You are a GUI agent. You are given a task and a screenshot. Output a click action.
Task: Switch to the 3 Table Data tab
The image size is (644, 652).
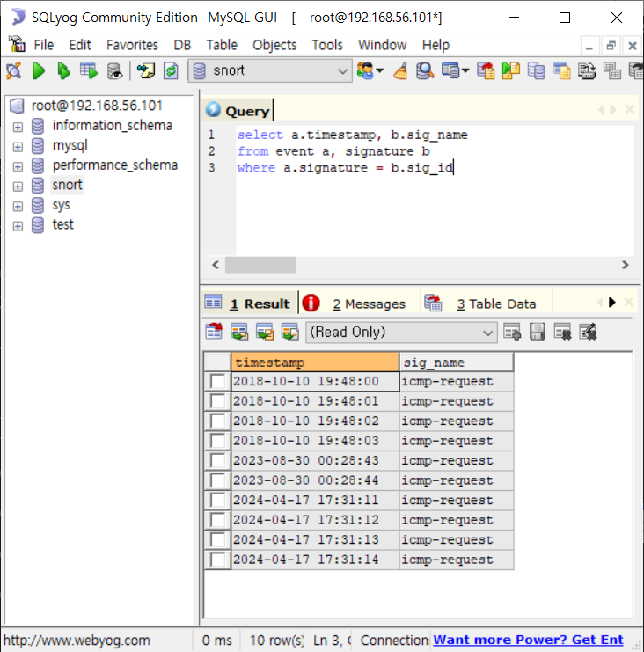click(487, 304)
